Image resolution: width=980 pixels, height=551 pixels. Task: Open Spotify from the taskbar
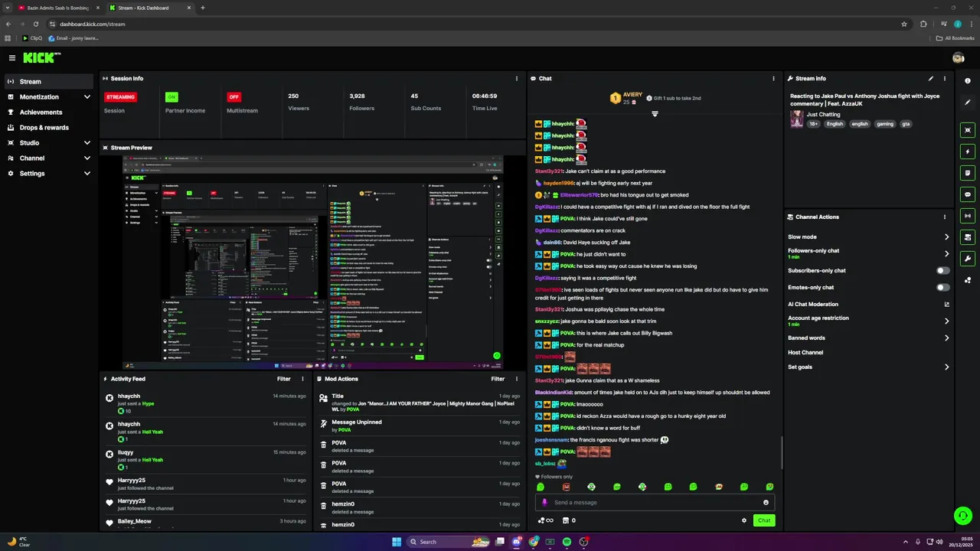pos(567,542)
